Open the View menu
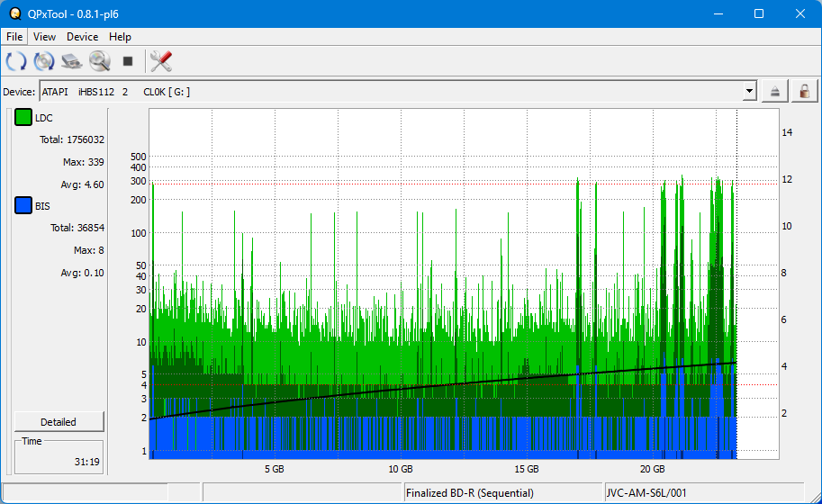Image resolution: width=822 pixels, height=504 pixels. (44, 37)
